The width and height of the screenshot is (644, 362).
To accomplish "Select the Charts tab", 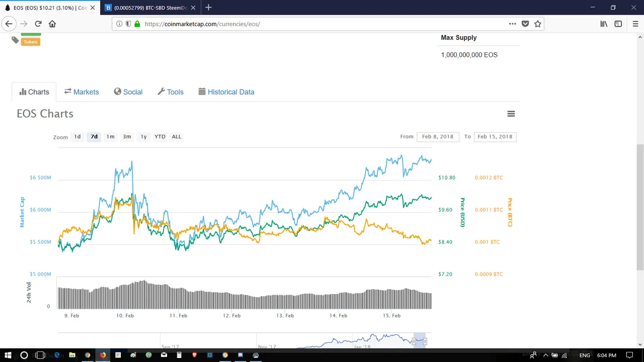I will [34, 92].
